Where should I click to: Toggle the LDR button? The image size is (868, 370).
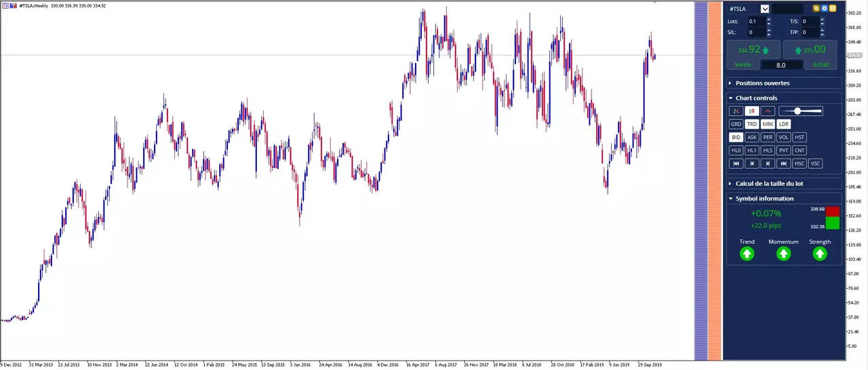[x=783, y=124]
